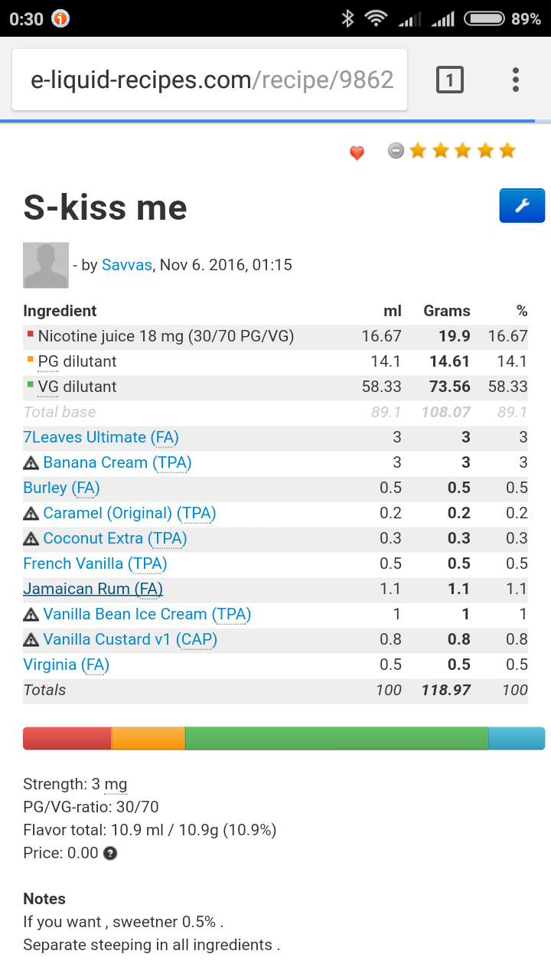The width and height of the screenshot is (551, 980).
Task: Rate recipe with the fifth star
Action: click(507, 151)
